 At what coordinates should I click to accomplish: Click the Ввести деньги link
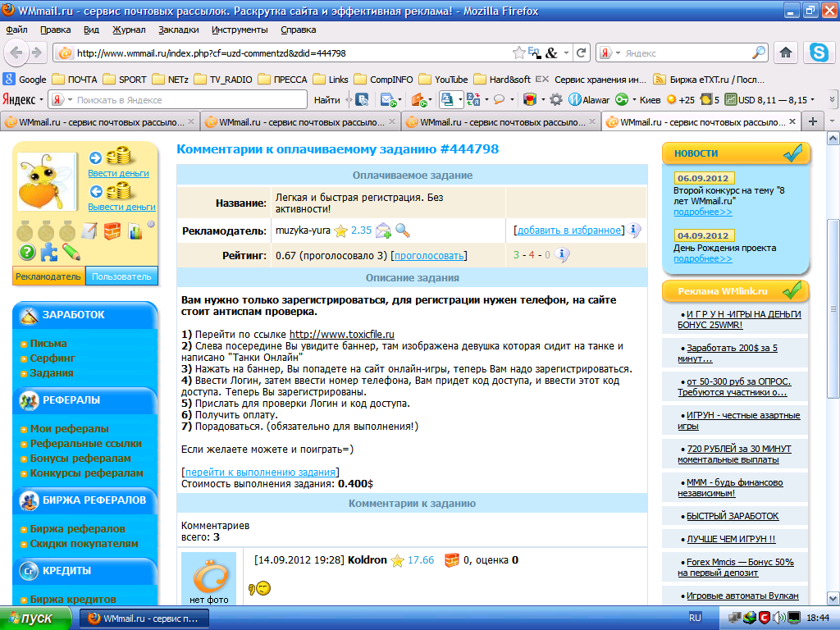pos(118,173)
